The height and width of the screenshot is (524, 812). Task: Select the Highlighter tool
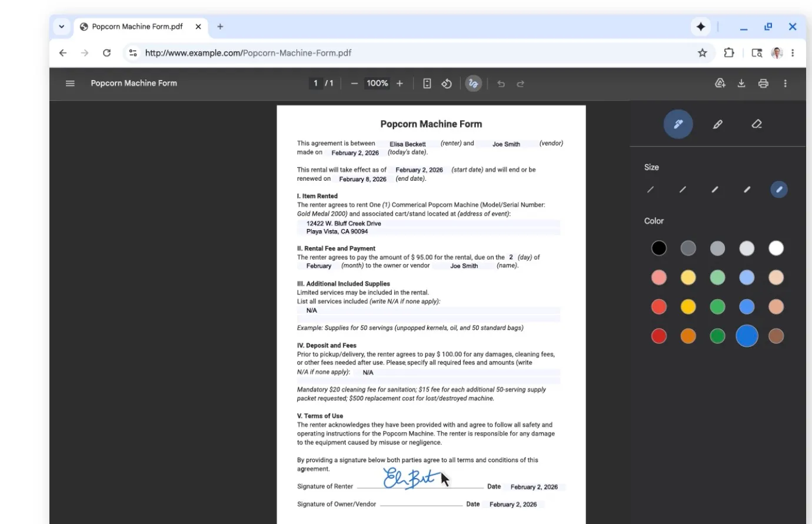717,124
